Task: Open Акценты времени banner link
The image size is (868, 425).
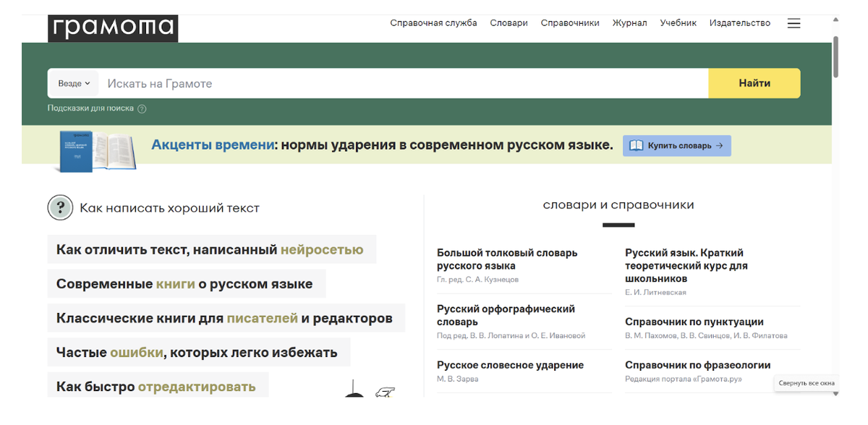Action: click(382, 145)
